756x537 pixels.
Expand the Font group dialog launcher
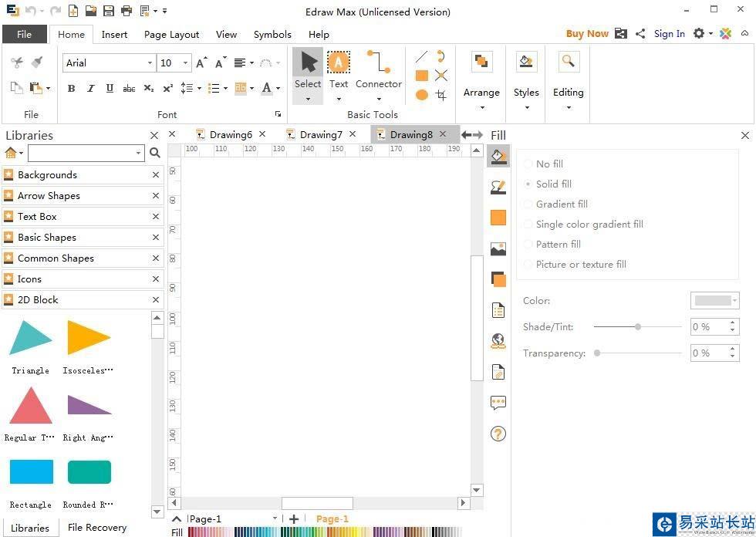click(278, 114)
